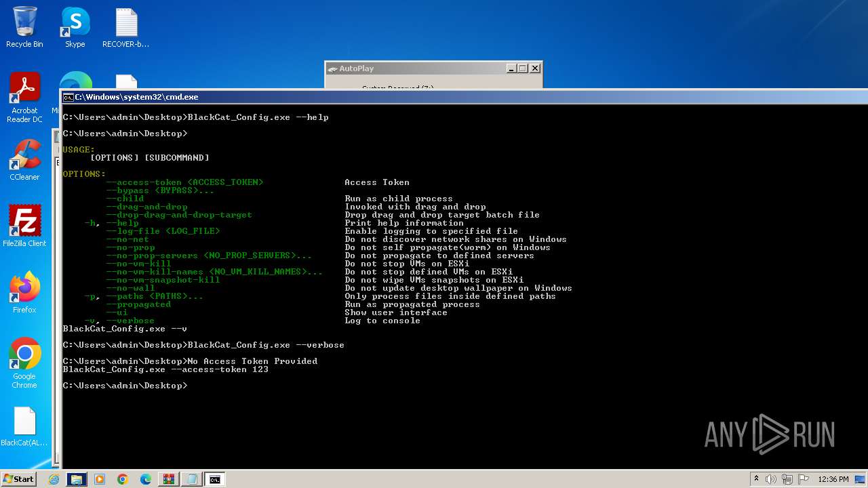Select the partly hidden blank file icon beside Edge
Image resolution: width=868 pixels, height=488 pixels.
coord(127,81)
